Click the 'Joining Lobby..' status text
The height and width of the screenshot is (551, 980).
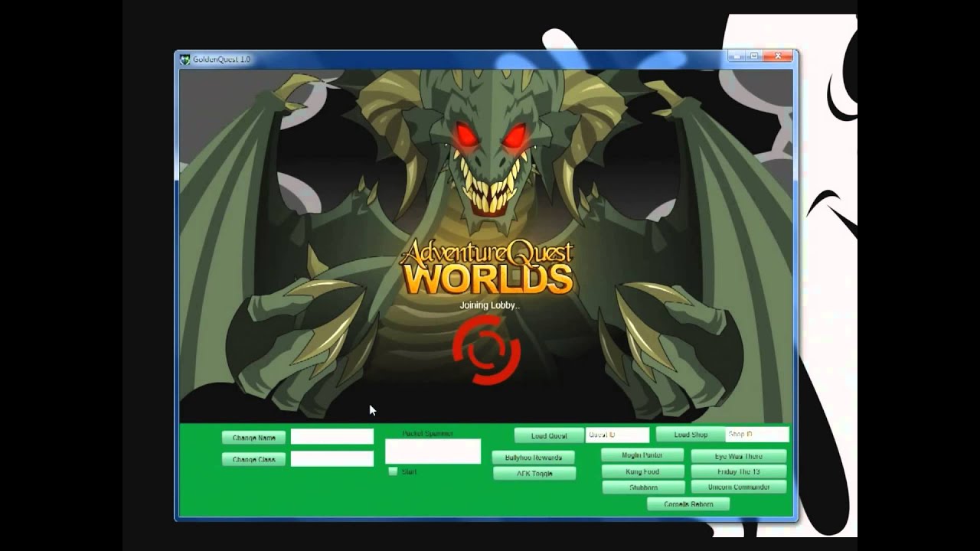click(x=490, y=305)
